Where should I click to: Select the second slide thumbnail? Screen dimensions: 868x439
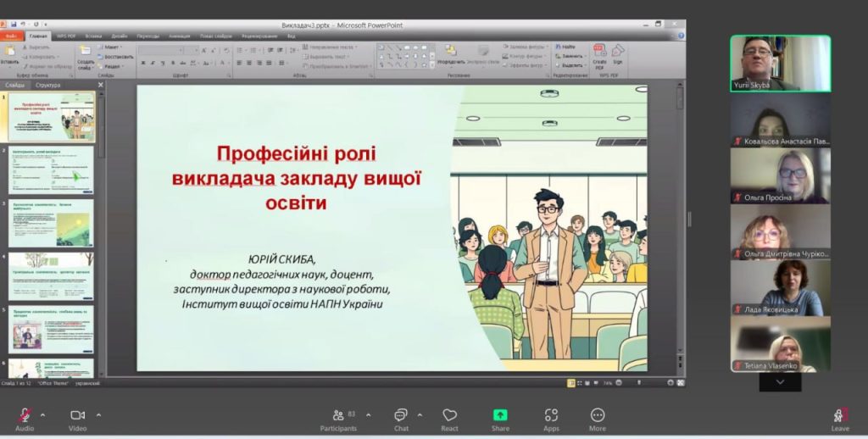coord(51,170)
